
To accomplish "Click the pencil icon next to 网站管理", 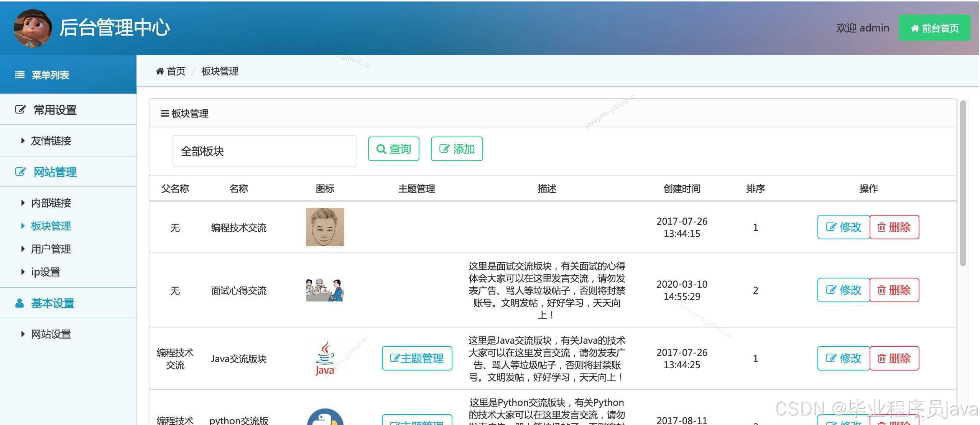I will (x=20, y=172).
